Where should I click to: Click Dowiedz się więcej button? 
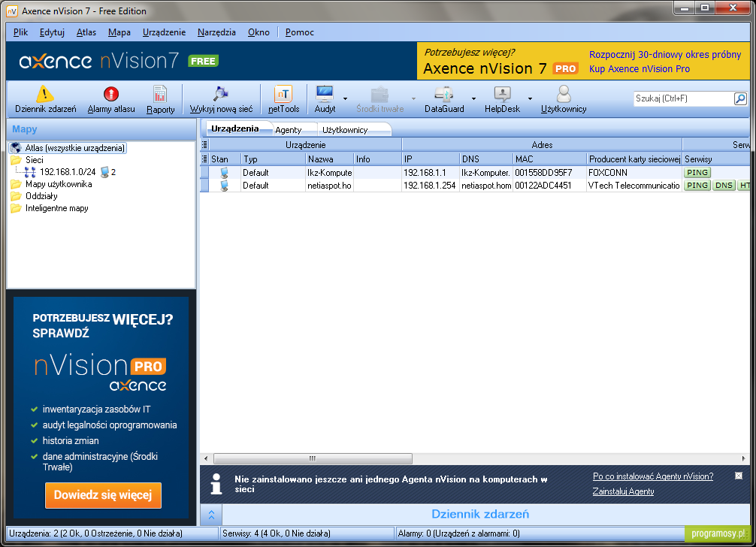(x=103, y=495)
